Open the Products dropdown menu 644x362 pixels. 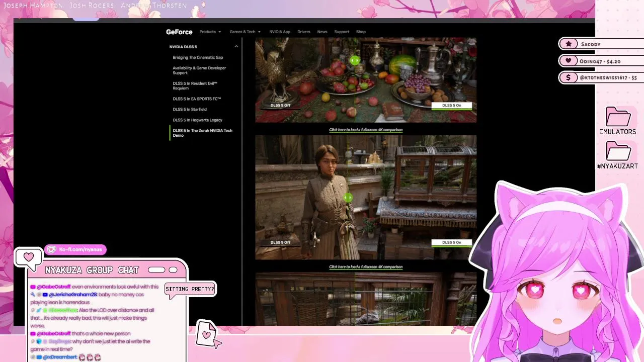pyautogui.click(x=210, y=32)
